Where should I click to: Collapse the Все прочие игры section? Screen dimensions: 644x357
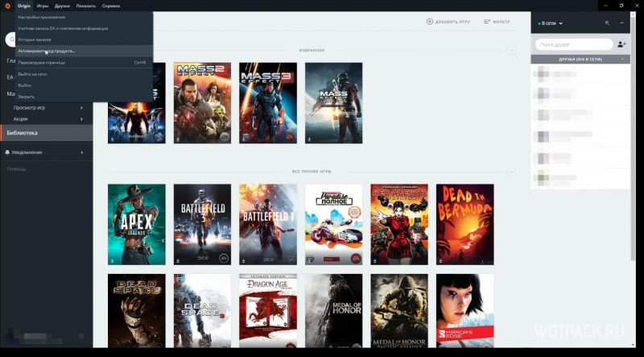click(511, 172)
